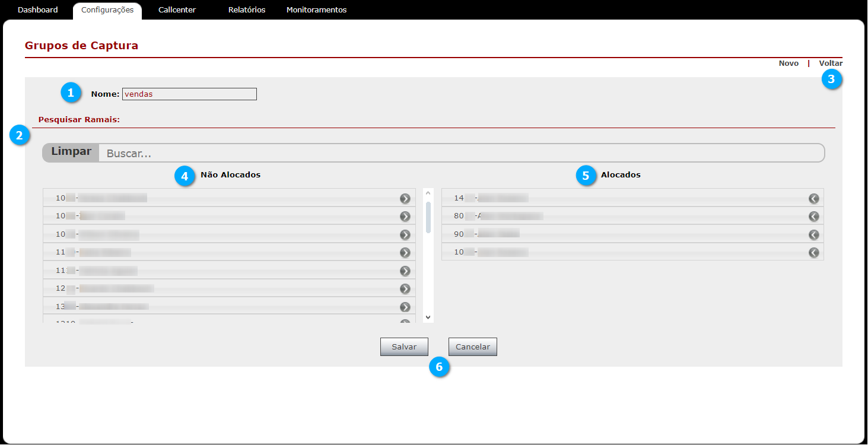Open the Dashboard tab
868x445 pixels.
[38, 10]
